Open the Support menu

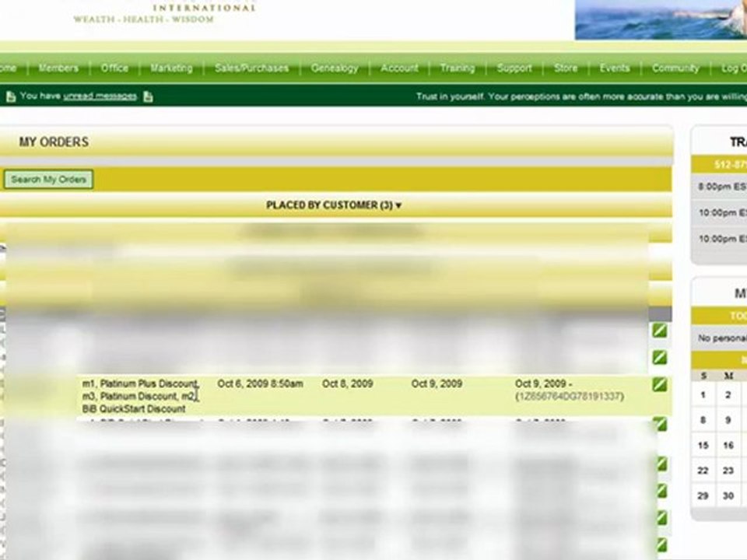click(514, 68)
